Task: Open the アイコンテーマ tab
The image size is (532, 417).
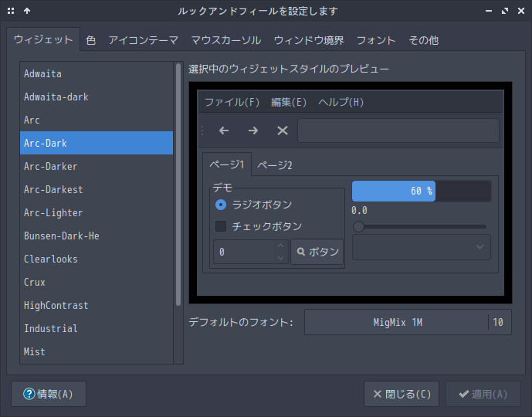Action: click(x=143, y=40)
